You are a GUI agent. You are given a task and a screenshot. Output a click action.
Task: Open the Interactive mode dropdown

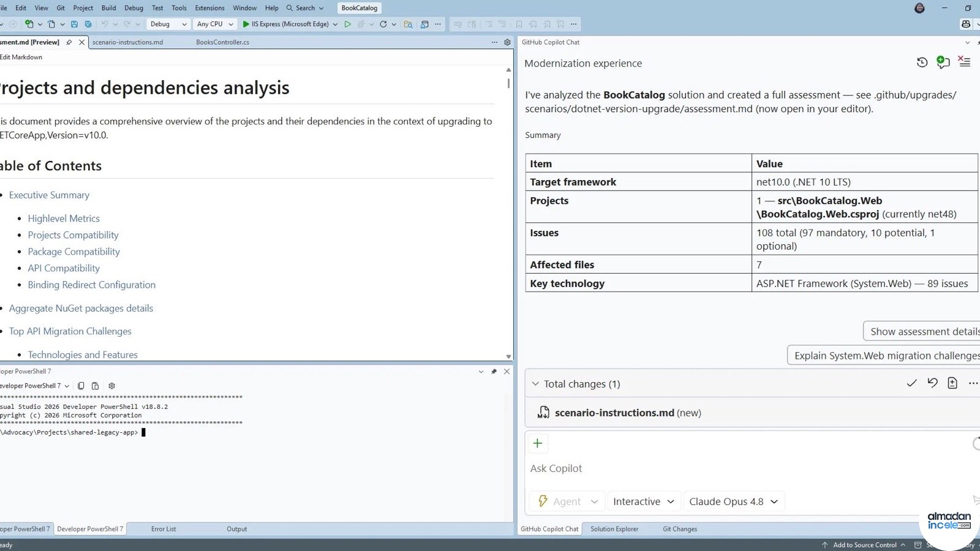click(643, 501)
